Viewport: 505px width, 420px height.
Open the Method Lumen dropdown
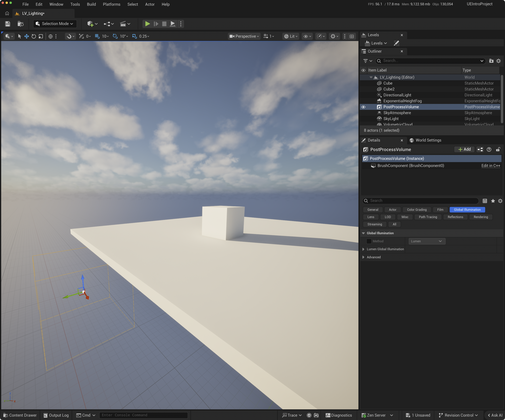(x=427, y=241)
